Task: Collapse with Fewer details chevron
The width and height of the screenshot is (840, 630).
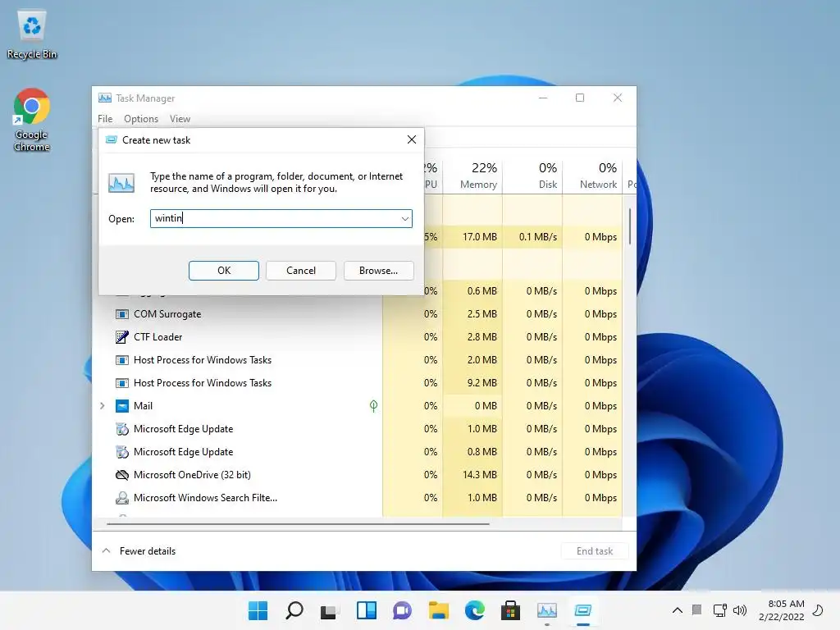Action: [x=106, y=550]
